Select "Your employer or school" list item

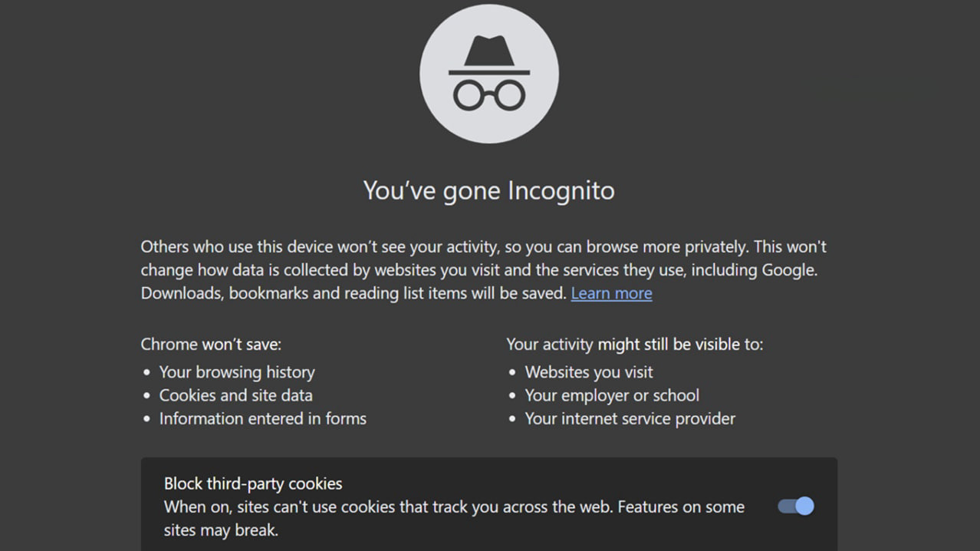coord(612,395)
